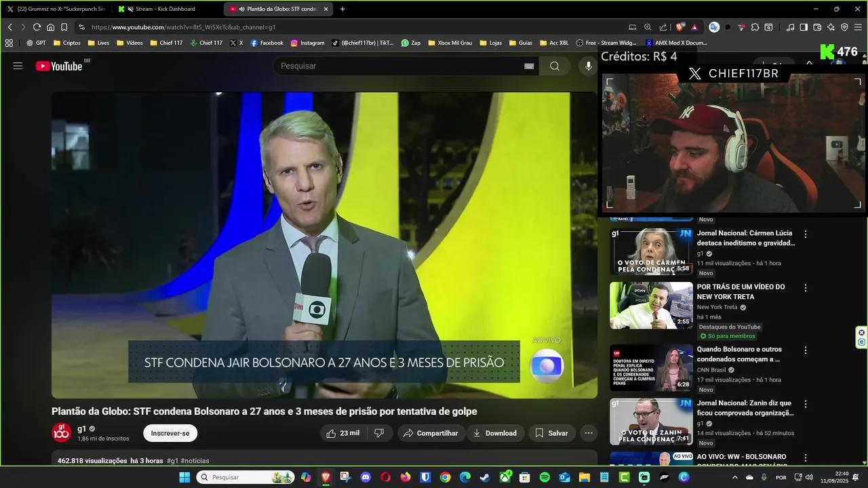Go to the YouTube home logo
This screenshot has height=488, width=868.
point(60,66)
